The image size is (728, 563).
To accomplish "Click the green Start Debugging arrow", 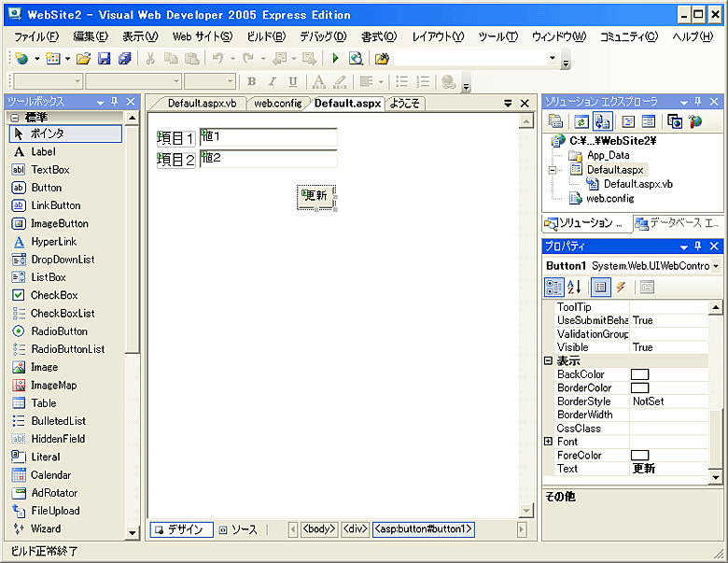I will tap(335, 59).
